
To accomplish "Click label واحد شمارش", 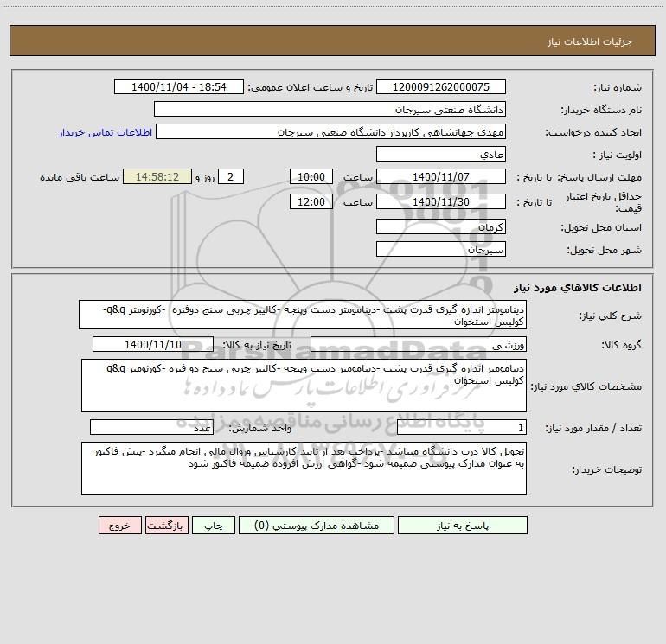I will pos(260,429).
